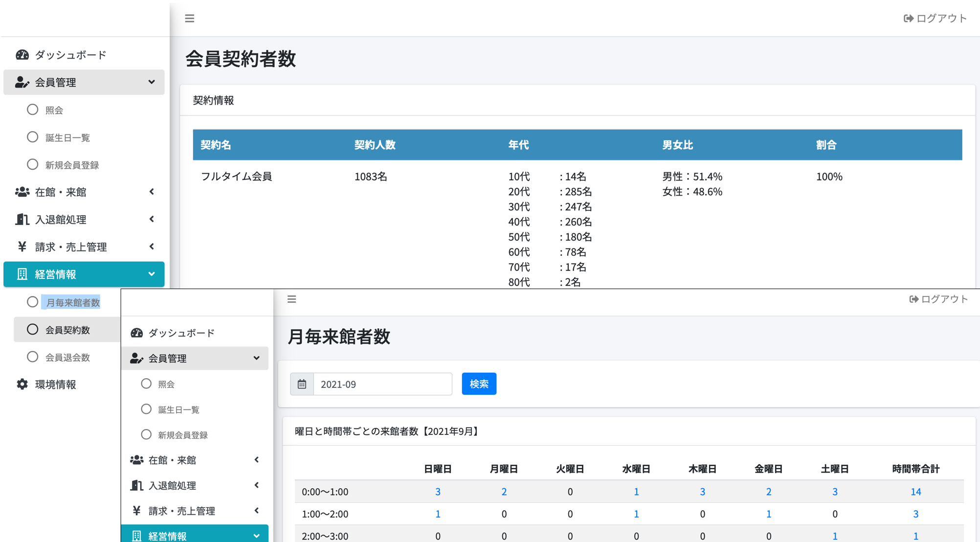980x542 pixels.
Task: Select 照会 radio in lower sidebar
Action: [146, 384]
